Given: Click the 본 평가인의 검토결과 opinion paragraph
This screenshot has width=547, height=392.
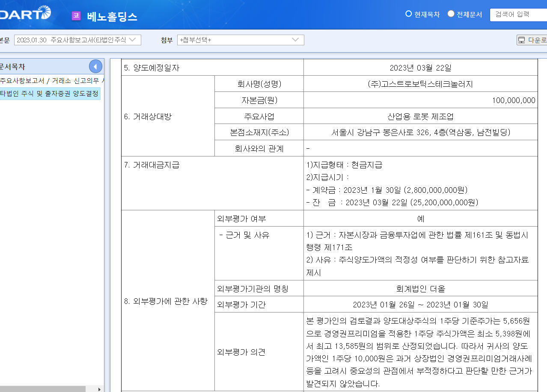Looking at the screenshot, I should click(420, 352).
